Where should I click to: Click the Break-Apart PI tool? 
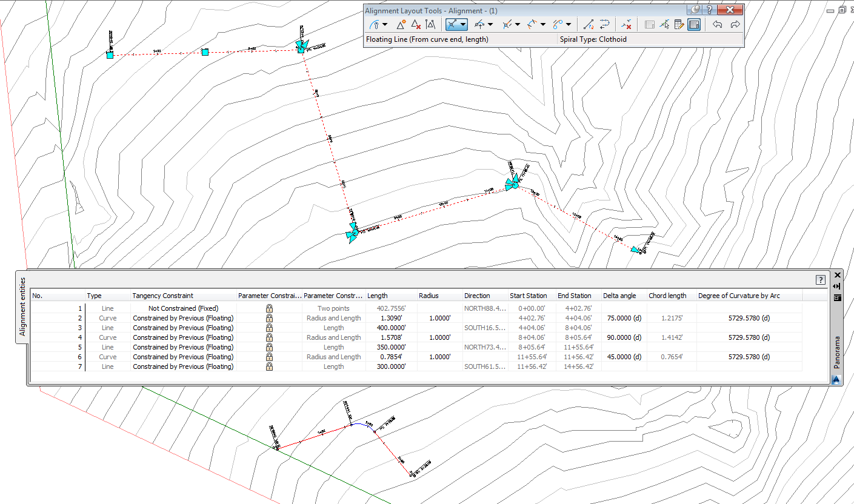430,25
